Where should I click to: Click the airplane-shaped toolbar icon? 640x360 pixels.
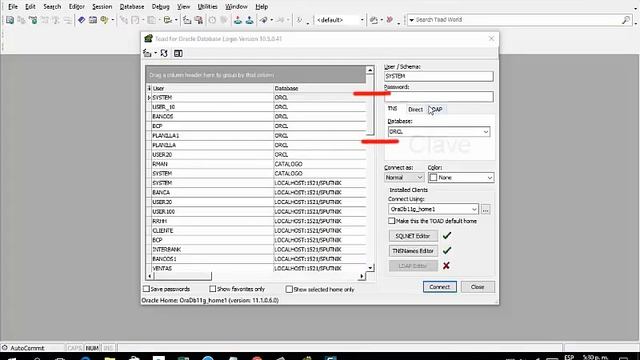(264, 20)
